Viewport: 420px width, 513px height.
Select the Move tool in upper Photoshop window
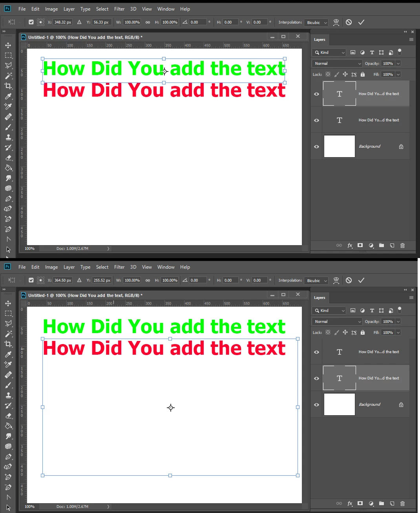click(x=8, y=45)
